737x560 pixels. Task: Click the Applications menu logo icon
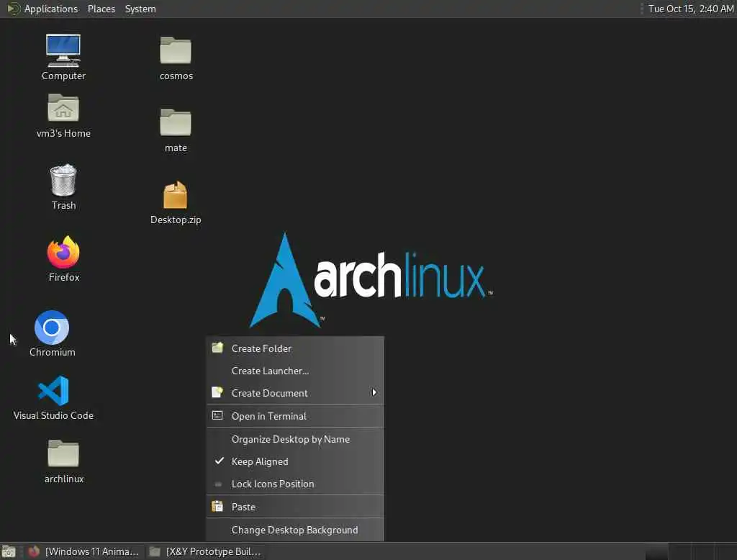(13, 9)
